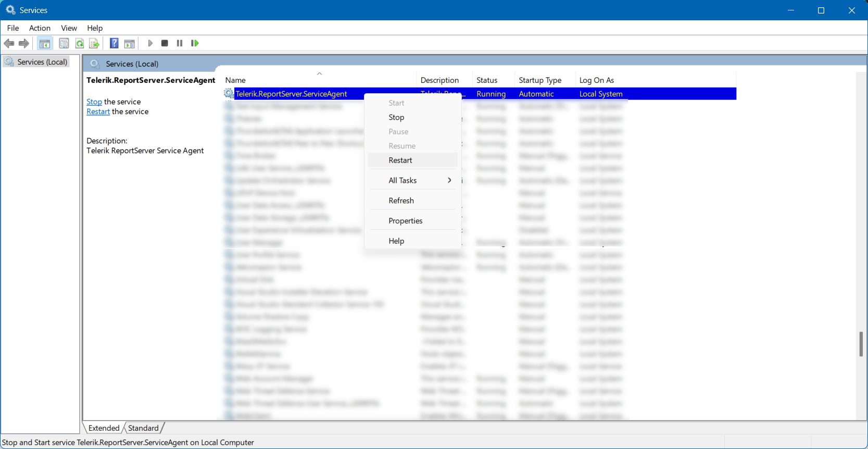Click the Pause Service toolbar icon

click(180, 43)
